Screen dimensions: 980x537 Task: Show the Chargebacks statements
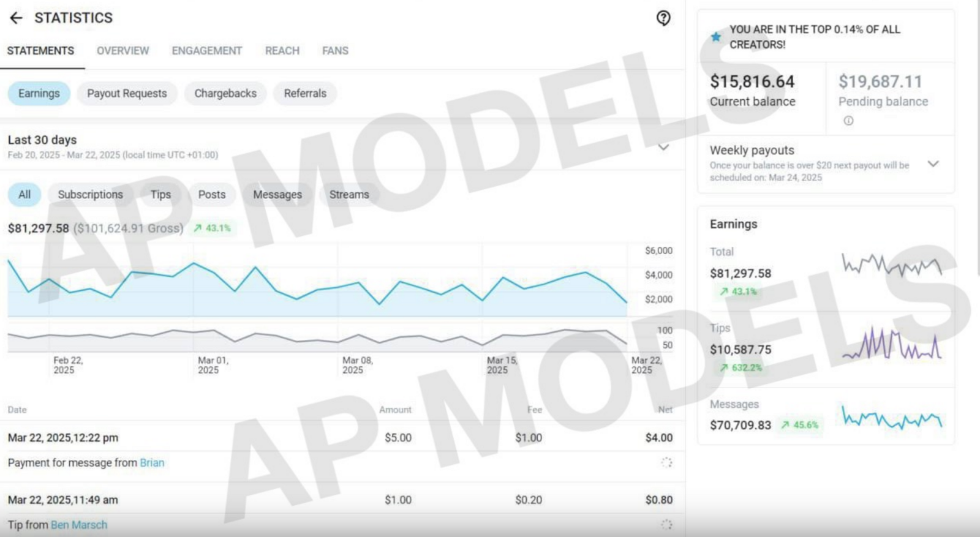(x=225, y=94)
